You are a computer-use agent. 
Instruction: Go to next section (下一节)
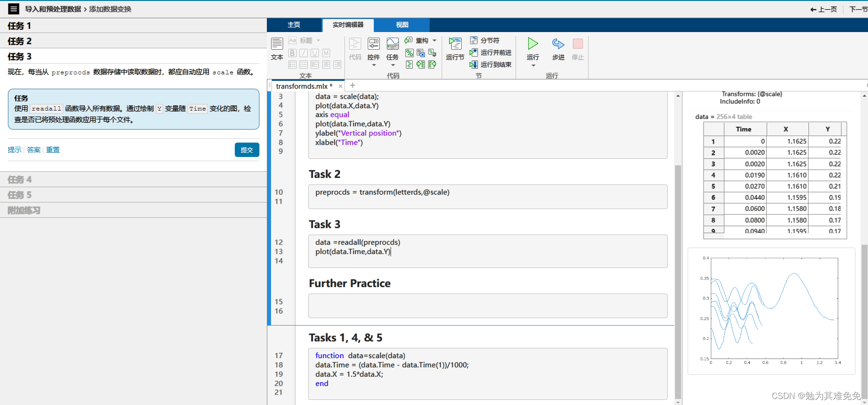click(858, 9)
